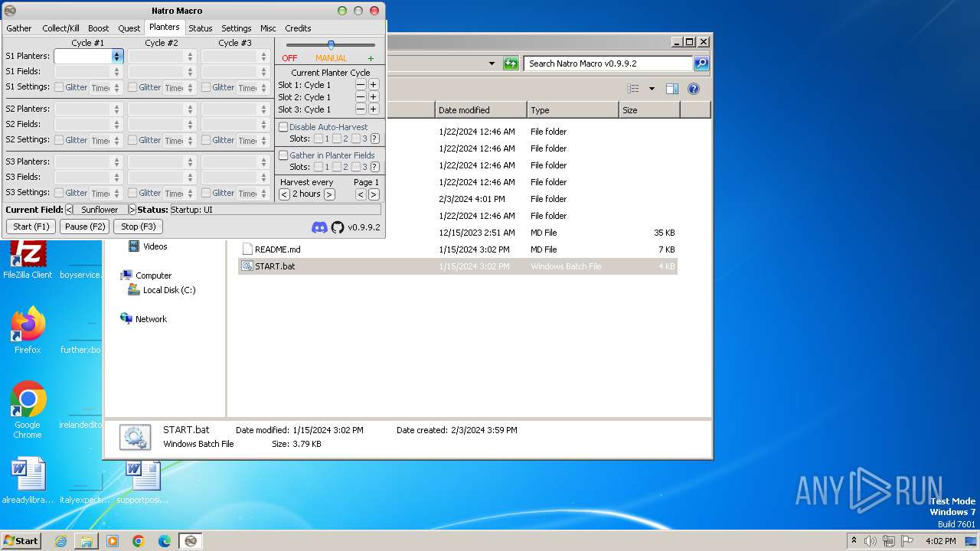Open Chrome from the taskbar
The image size is (980, 551).
coord(139,541)
